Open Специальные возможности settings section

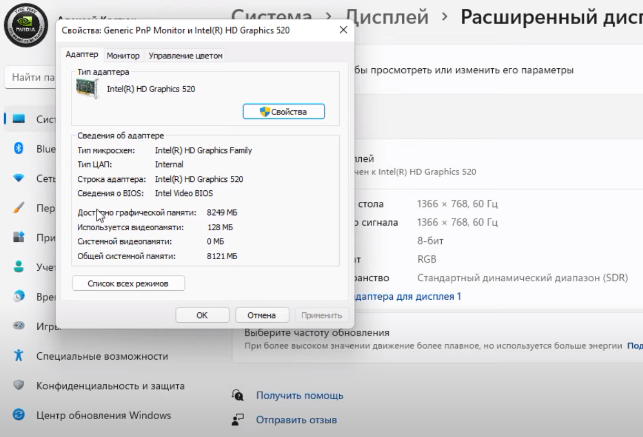[102, 356]
